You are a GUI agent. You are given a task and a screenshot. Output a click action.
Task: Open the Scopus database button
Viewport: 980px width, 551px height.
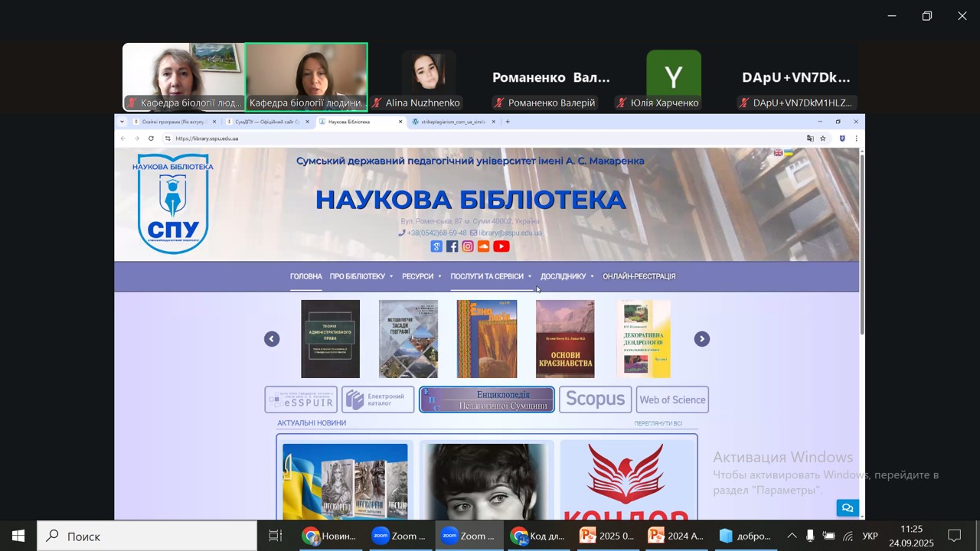pos(595,399)
